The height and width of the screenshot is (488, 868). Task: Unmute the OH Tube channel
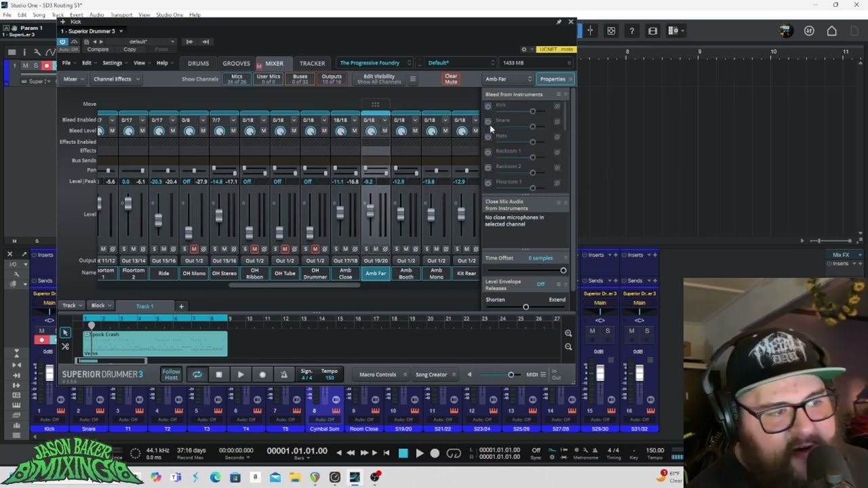[285, 249]
